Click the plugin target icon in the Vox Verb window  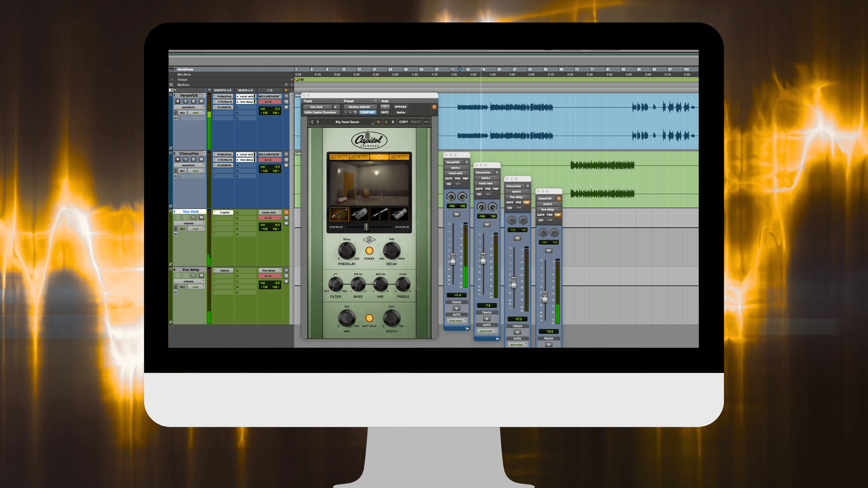click(434, 107)
